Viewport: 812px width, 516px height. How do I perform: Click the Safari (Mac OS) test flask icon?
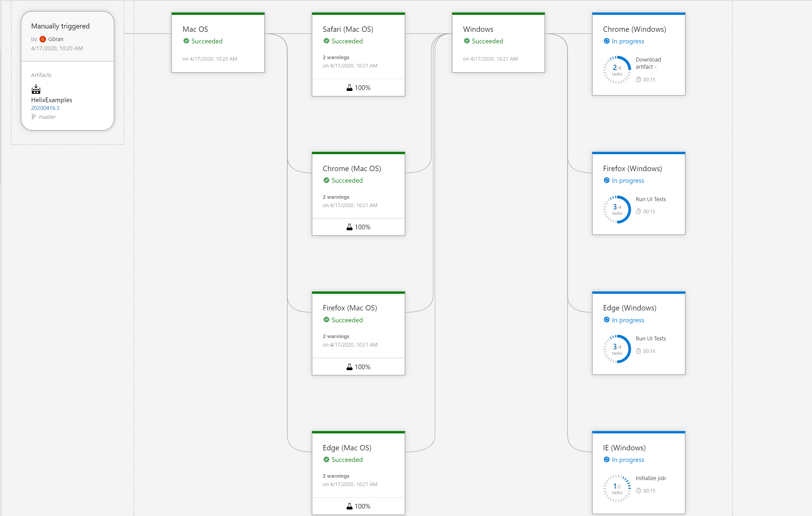349,88
